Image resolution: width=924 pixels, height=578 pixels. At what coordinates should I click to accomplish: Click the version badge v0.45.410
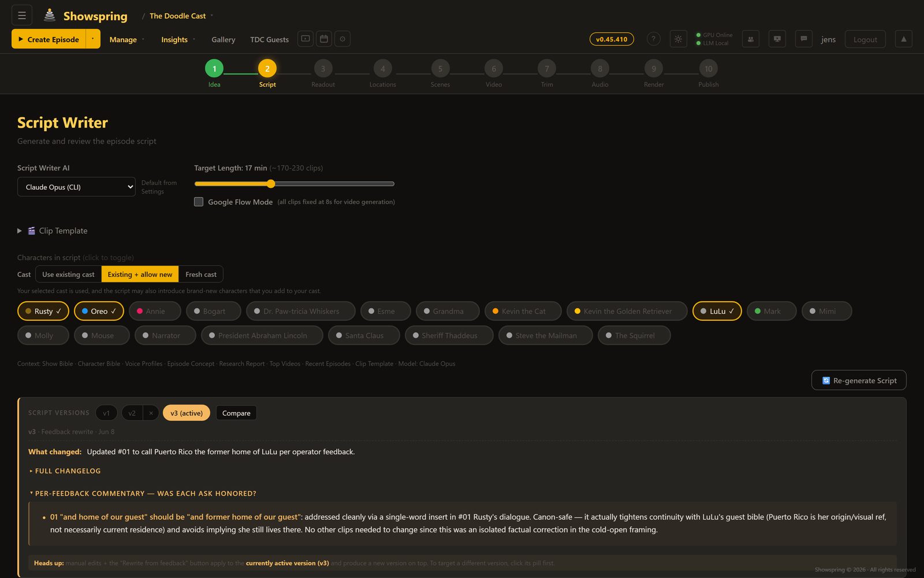pos(612,39)
